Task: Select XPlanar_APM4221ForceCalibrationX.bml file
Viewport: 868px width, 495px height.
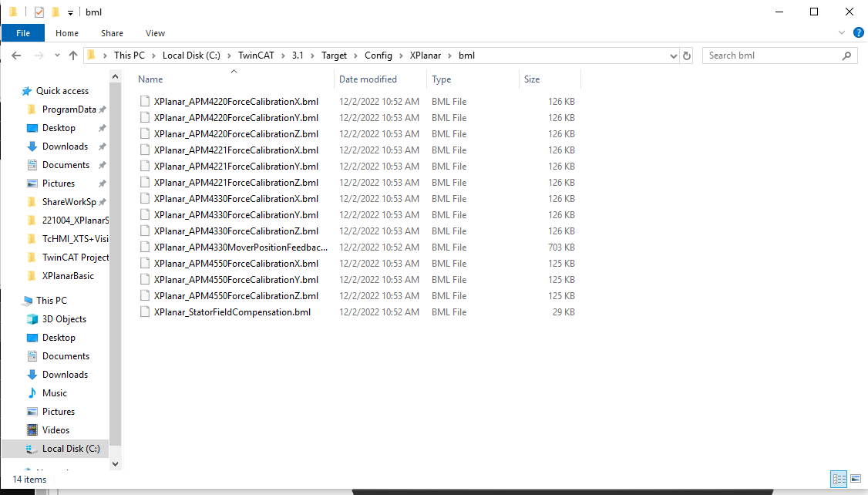Action: [x=236, y=150]
